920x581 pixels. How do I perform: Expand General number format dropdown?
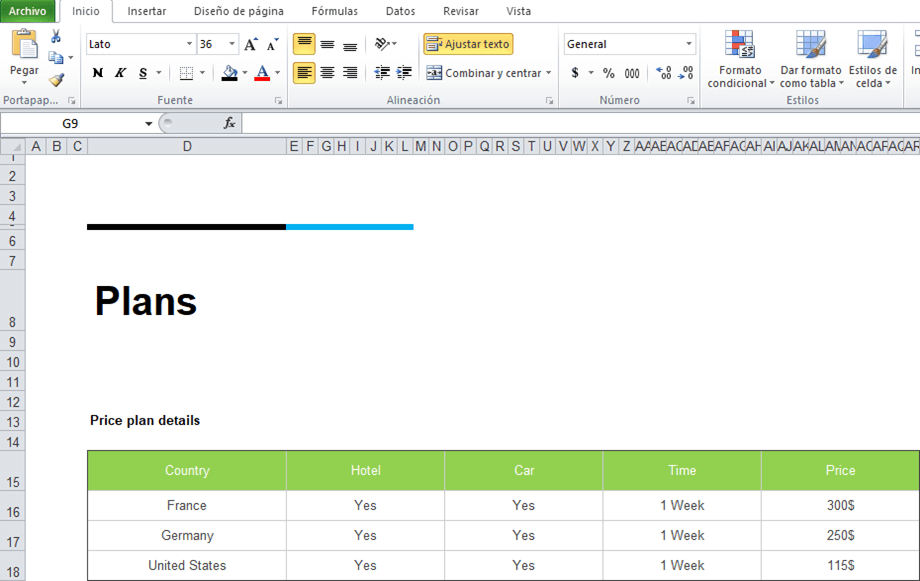[x=689, y=44]
